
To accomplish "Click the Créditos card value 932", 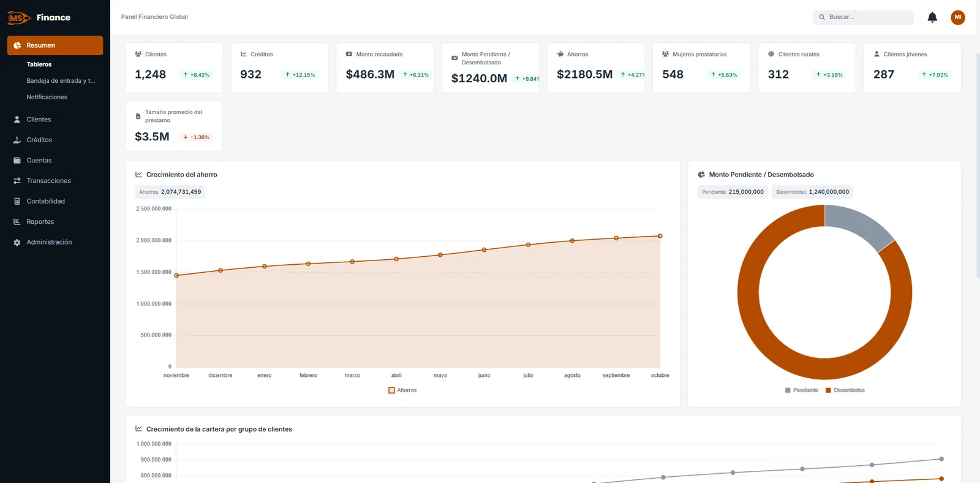I will point(251,74).
